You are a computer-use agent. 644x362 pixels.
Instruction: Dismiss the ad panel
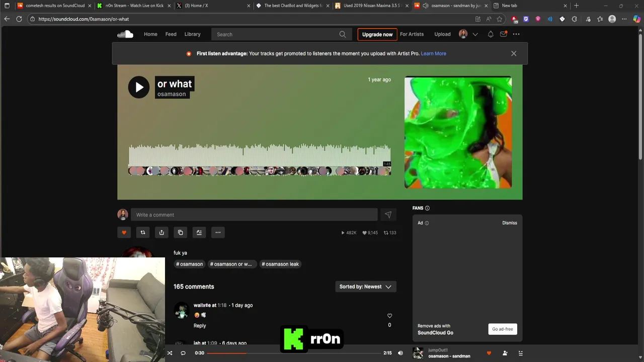(509, 223)
